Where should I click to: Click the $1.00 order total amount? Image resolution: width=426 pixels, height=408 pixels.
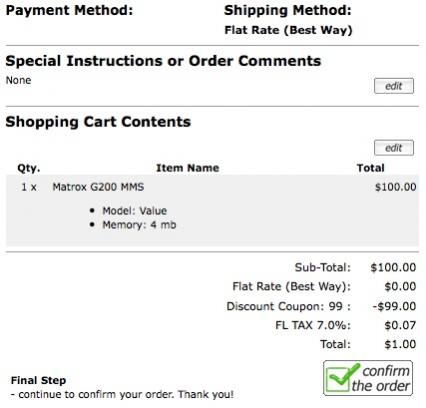(400, 344)
